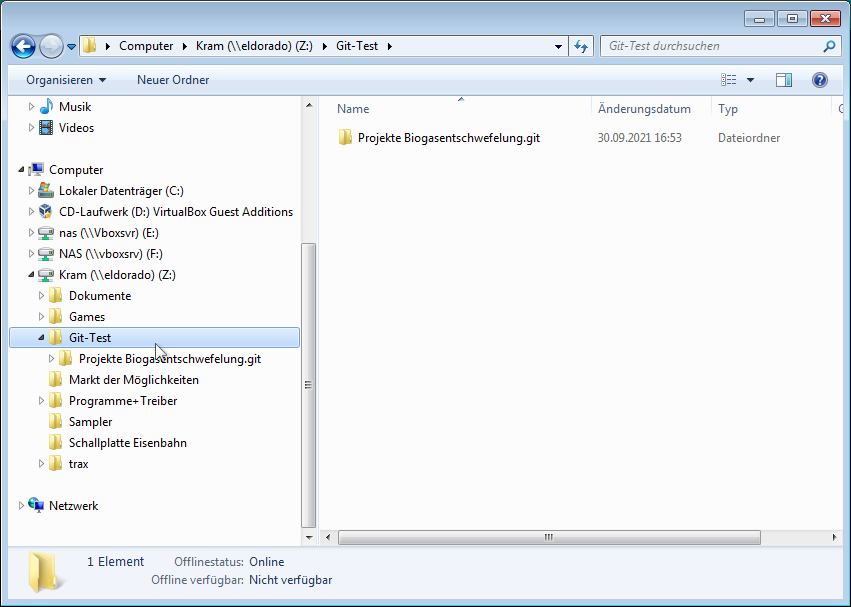Click the Sampler folder icon
The image size is (851, 607).
click(x=55, y=422)
